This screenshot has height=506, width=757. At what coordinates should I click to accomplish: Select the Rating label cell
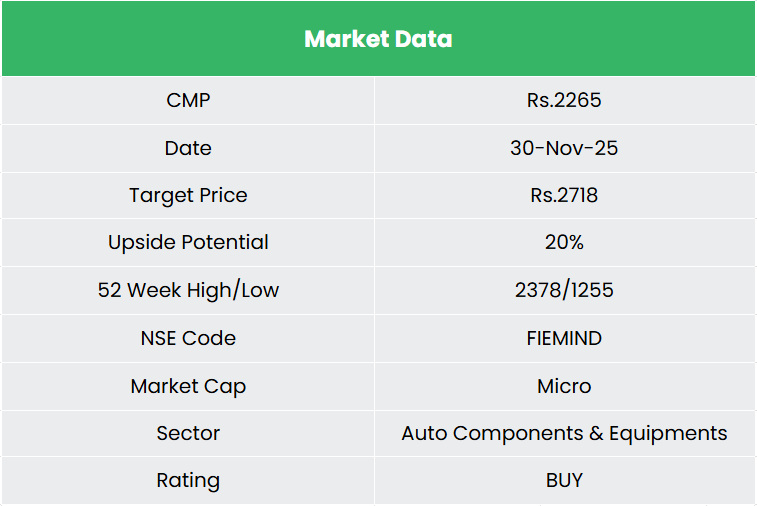point(188,480)
